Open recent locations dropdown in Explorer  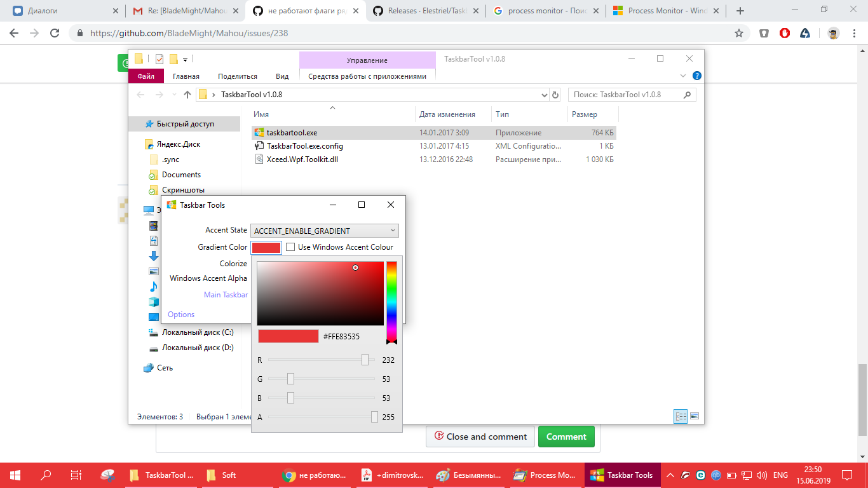[x=173, y=95]
